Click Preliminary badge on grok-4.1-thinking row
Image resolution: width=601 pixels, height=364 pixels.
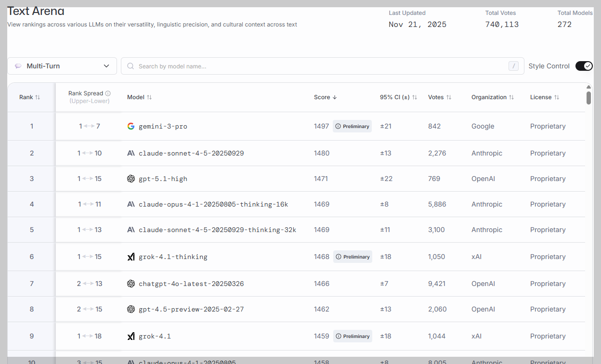click(x=353, y=257)
